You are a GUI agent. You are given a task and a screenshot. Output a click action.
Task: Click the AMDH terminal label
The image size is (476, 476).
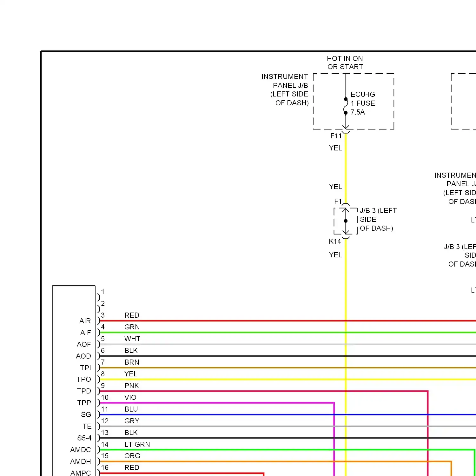[81, 461]
